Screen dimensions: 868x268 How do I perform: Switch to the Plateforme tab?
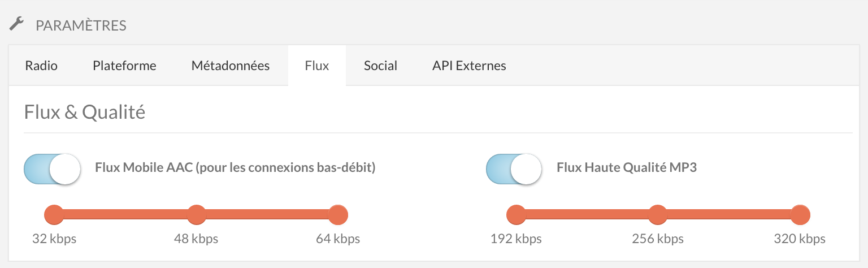pyautogui.click(x=124, y=66)
